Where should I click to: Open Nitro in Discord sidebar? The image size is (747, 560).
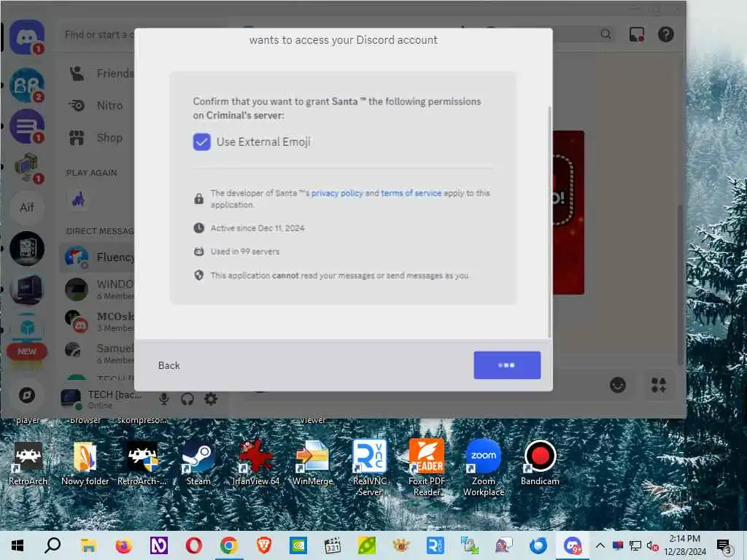[x=97, y=105]
